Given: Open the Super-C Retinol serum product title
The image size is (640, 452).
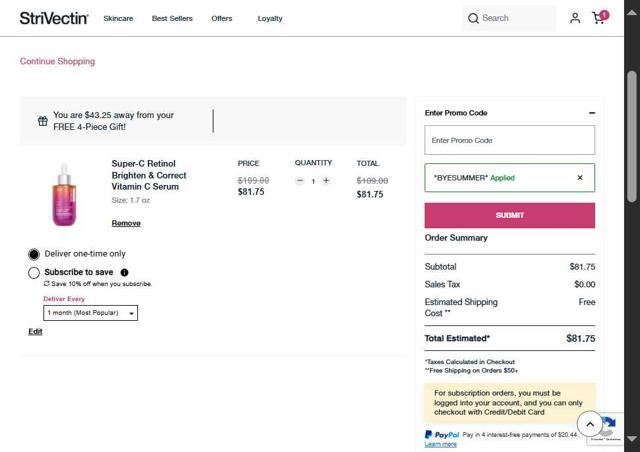Looking at the screenshot, I should pyautogui.click(x=149, y=175).
